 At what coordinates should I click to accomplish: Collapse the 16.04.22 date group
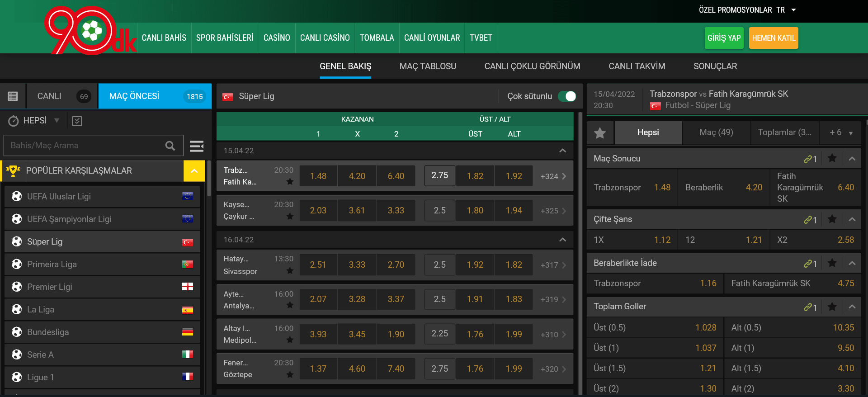click(x=562, y=240)
